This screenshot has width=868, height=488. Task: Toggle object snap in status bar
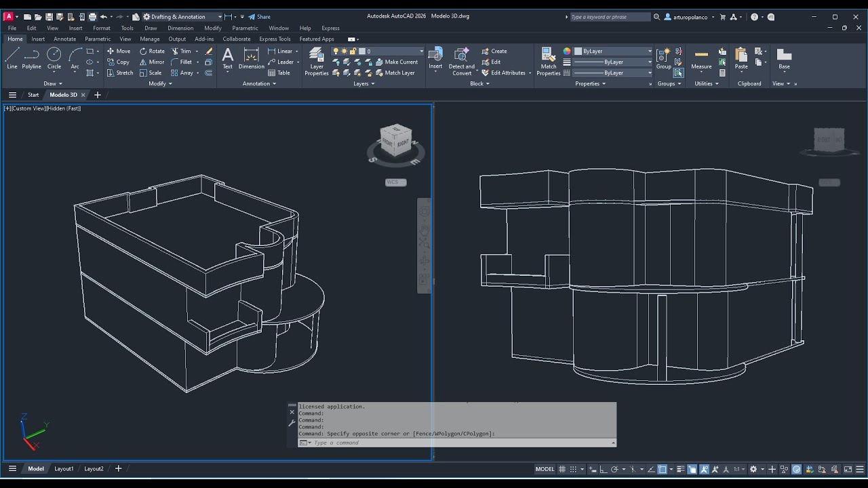click(x=663, y=469)
